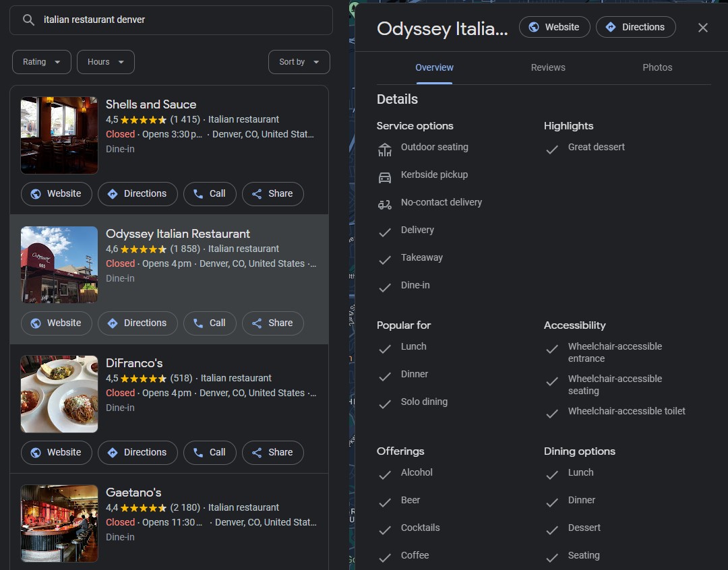Viewport: 728px width, 570px height.
Task: Click the no-contact delivery scooter icon
Action: click(385, 205)
